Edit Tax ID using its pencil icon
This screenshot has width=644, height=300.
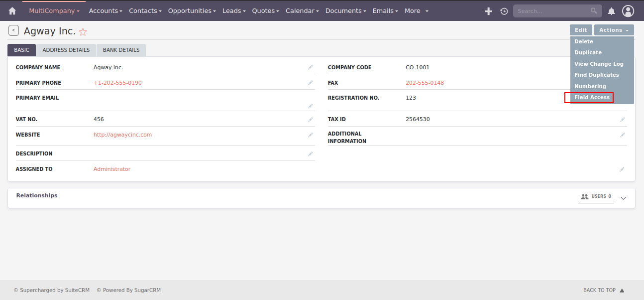(622, 119)
